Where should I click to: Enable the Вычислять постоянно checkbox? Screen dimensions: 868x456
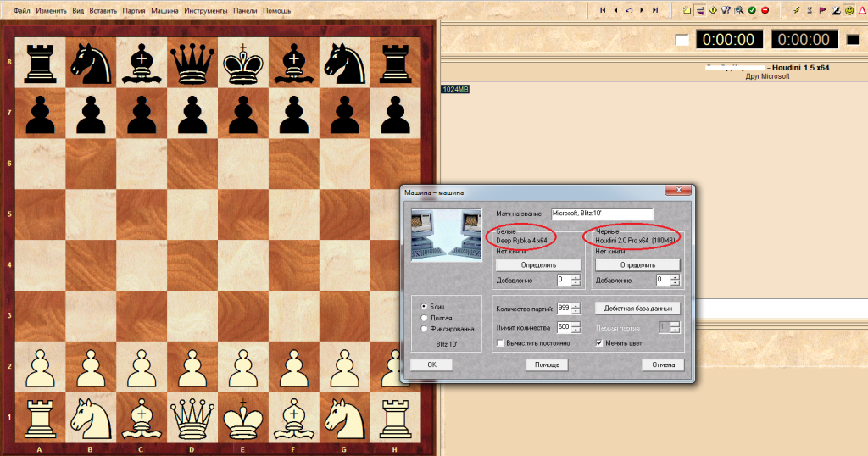click(x=499, y=343)
